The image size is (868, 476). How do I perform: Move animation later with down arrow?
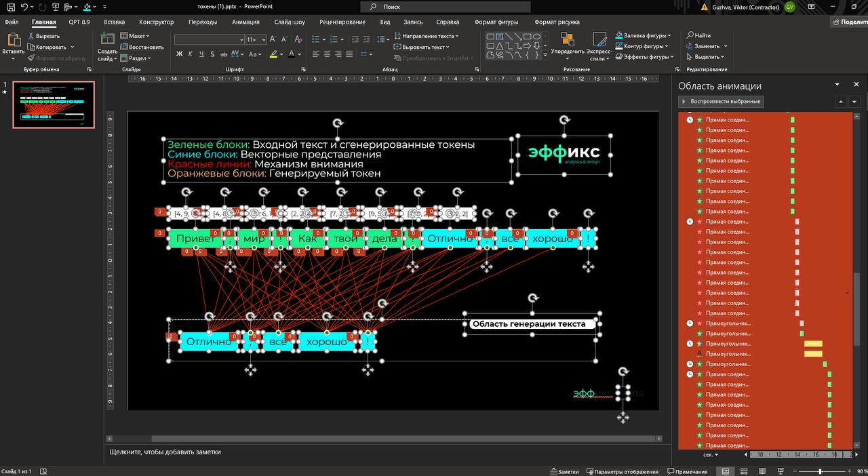[854, 102]
